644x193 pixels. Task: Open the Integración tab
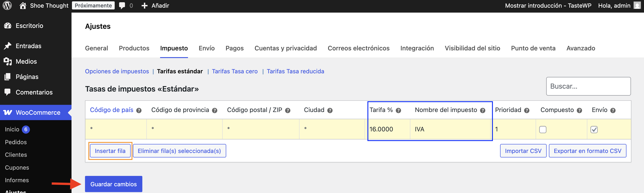417,48
